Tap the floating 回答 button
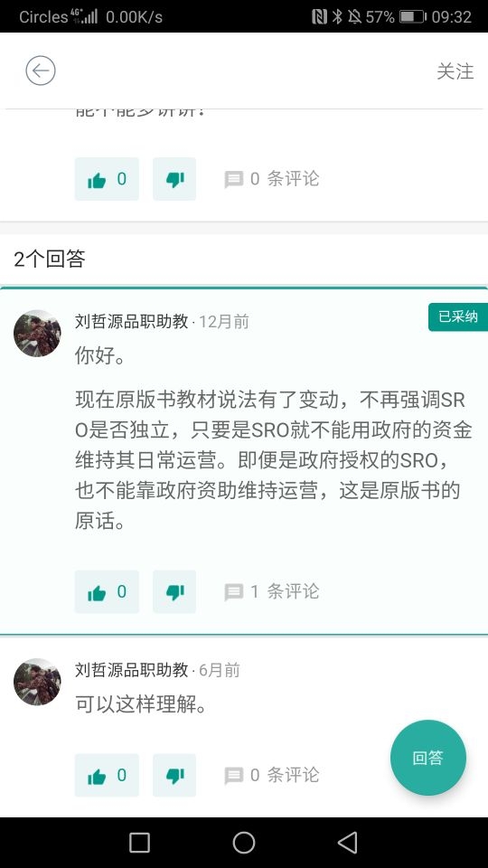Viewport: 488px width, 868px height. (427, 758)
